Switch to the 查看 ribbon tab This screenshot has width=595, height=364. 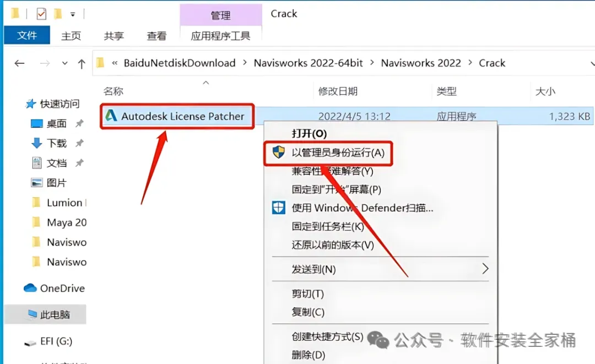point(156,36)
